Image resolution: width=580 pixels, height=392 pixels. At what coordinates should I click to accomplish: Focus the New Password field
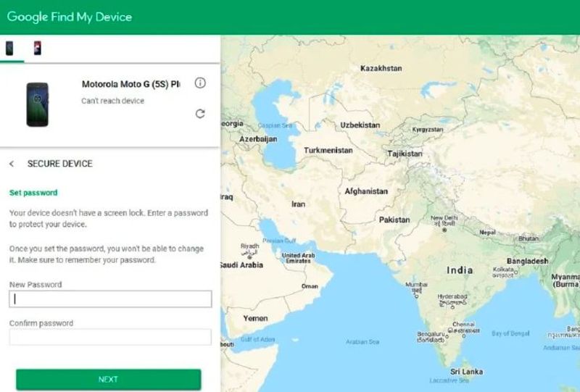tap(111, 299)
